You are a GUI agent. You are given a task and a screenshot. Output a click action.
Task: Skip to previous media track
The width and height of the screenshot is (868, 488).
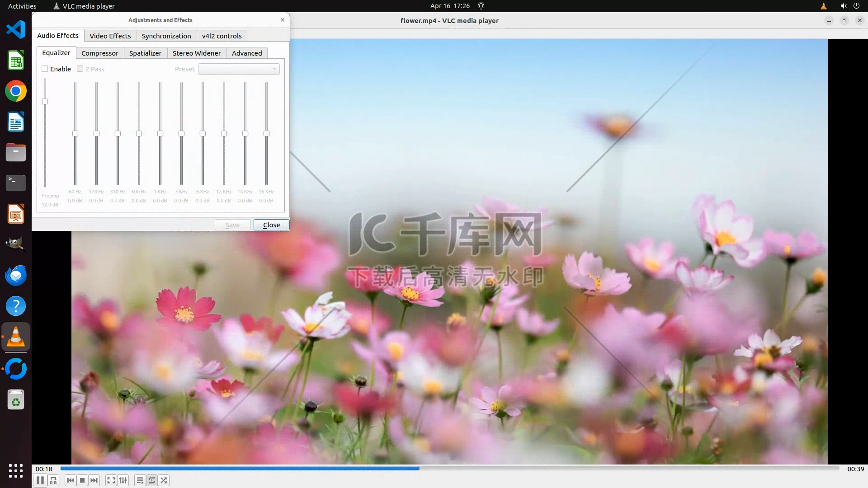click(x=70, y=480)
